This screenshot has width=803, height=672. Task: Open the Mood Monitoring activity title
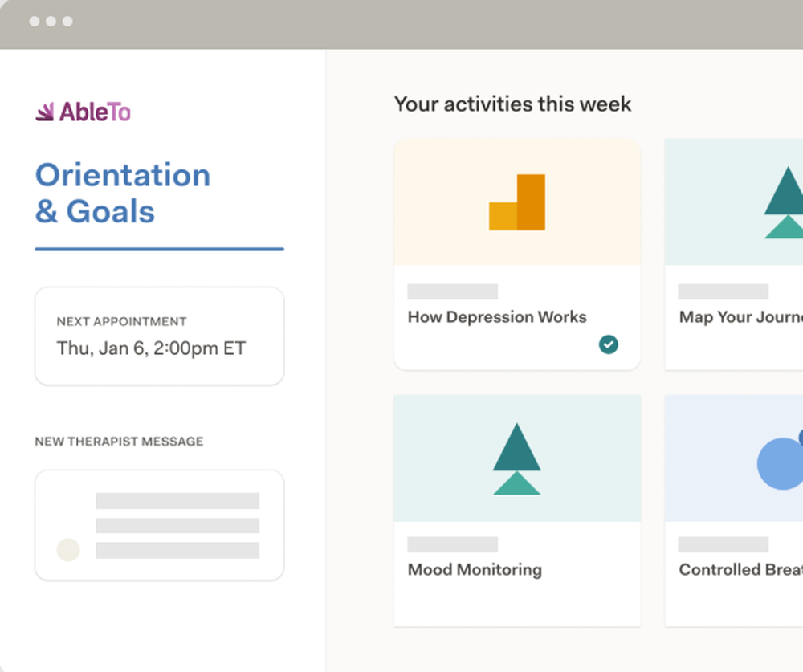pos(475,570)
